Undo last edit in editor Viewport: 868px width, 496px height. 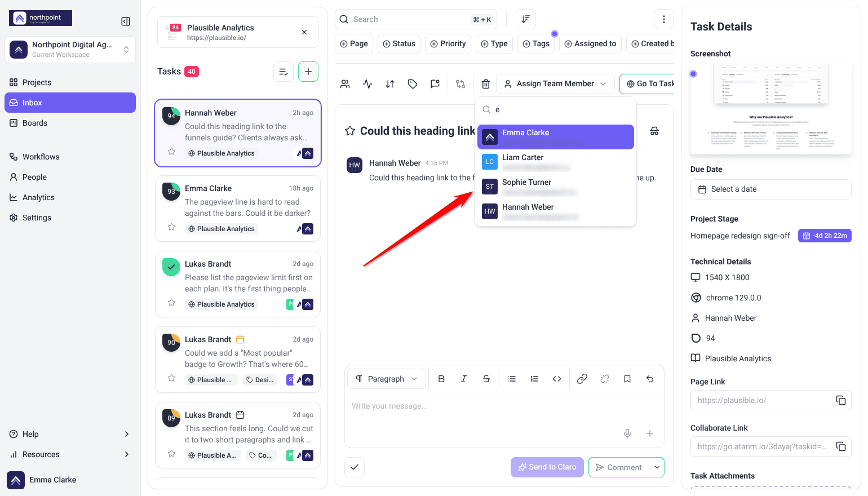pyautogui.click(x=650, y=379)
